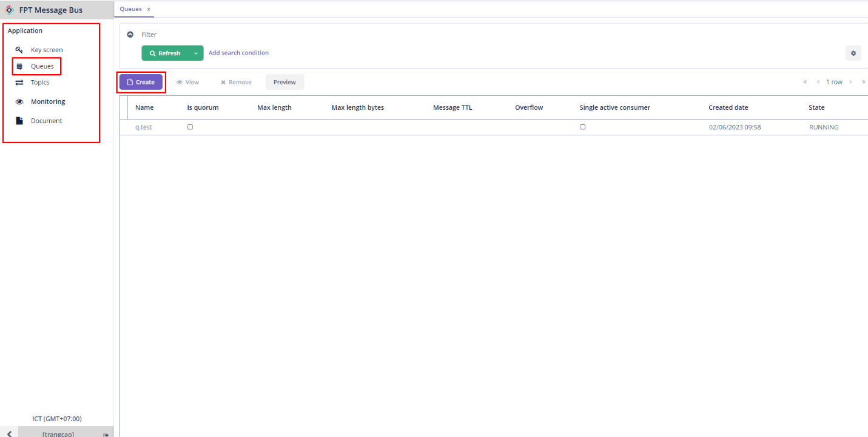Go to first page of results
This screenshot has width=868, height=437.
(x=805, y=82)
